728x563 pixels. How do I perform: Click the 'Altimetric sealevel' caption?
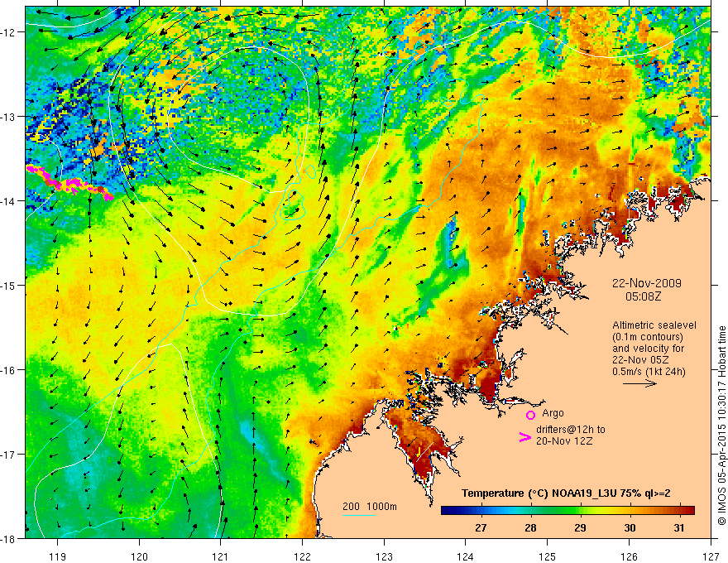[654, 325]
